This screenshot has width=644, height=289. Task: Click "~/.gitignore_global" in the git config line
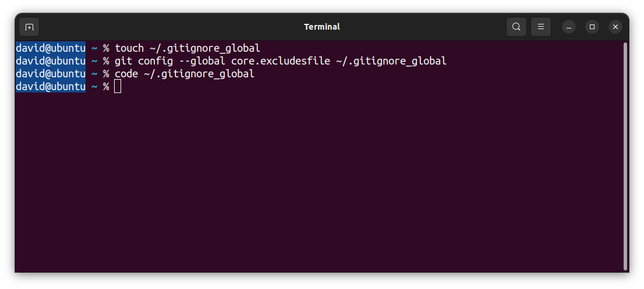coord(391,61)
